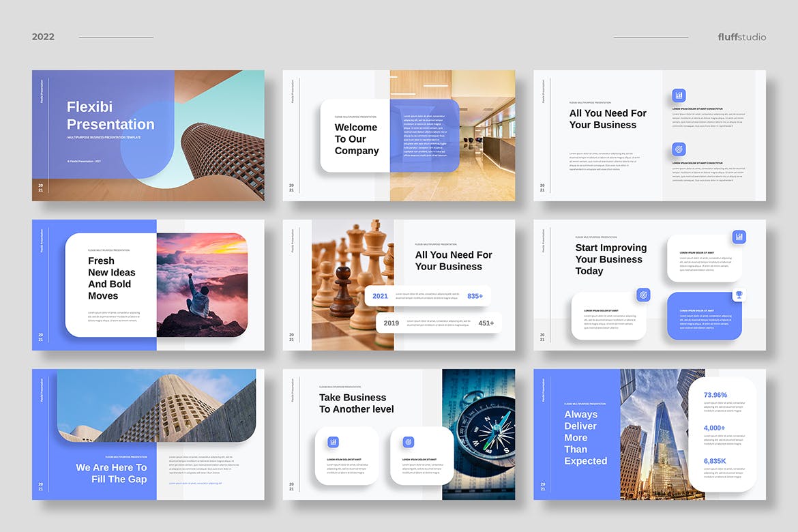
Task: Click the checkmark badge icon on 'Start Improving' slide
Action: pos(643,295)
